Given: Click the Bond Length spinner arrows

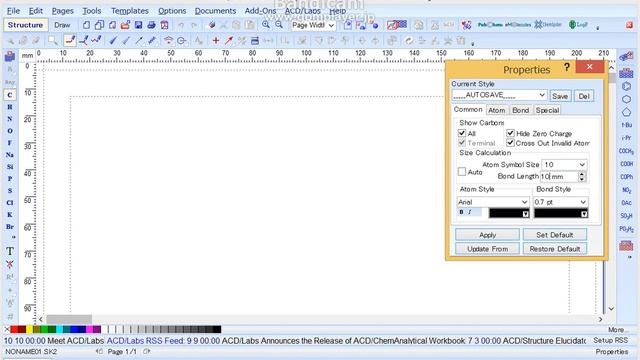Looking at the screenshot, I should tap(582, 176).
